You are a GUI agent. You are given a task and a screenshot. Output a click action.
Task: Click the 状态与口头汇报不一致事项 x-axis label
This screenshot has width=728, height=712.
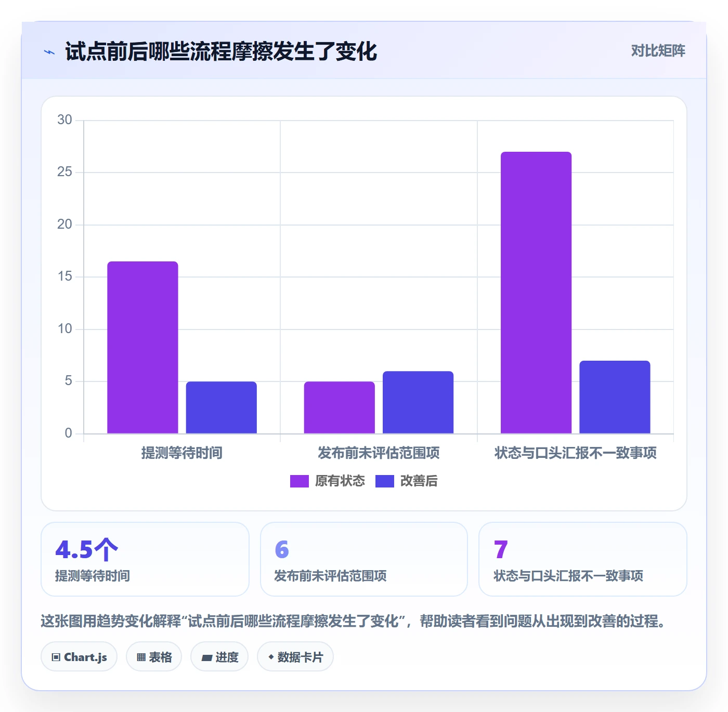[x=576, y=453]
